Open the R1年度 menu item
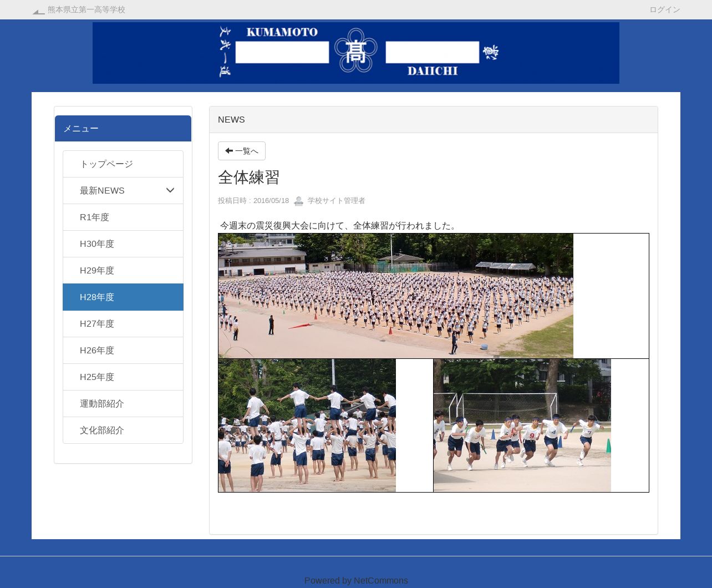Screen dimensions: 712x588 123,217
